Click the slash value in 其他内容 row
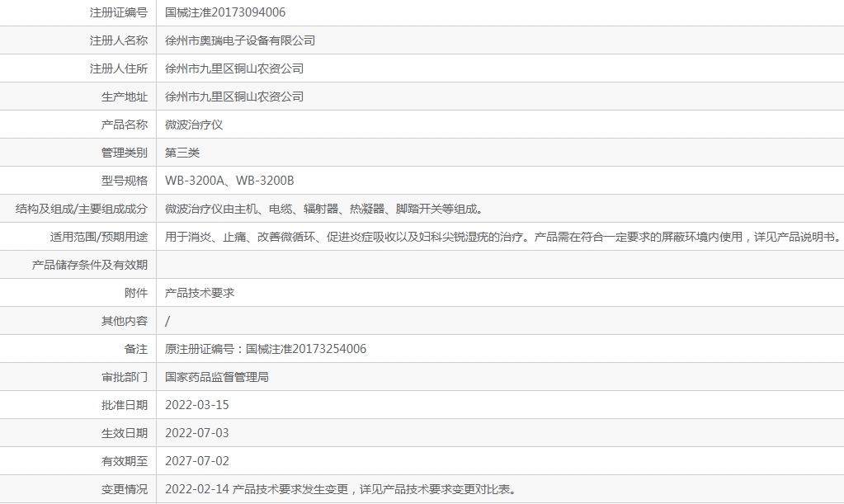 pos(167,321)
